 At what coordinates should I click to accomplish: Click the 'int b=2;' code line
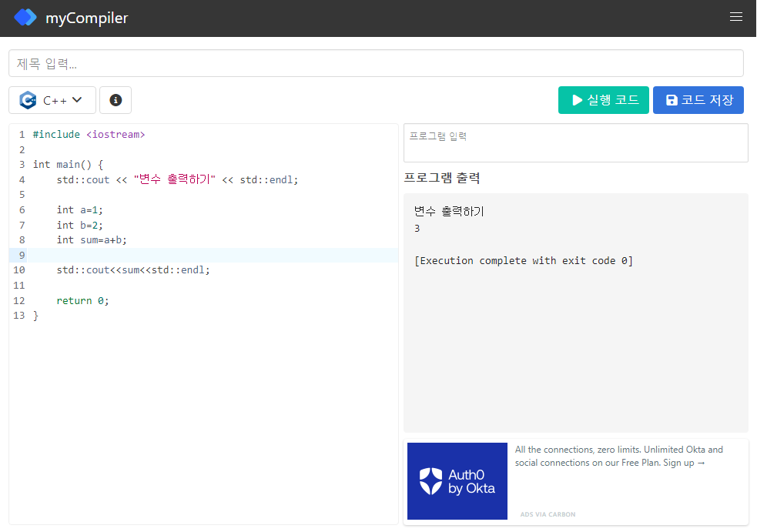79,225
